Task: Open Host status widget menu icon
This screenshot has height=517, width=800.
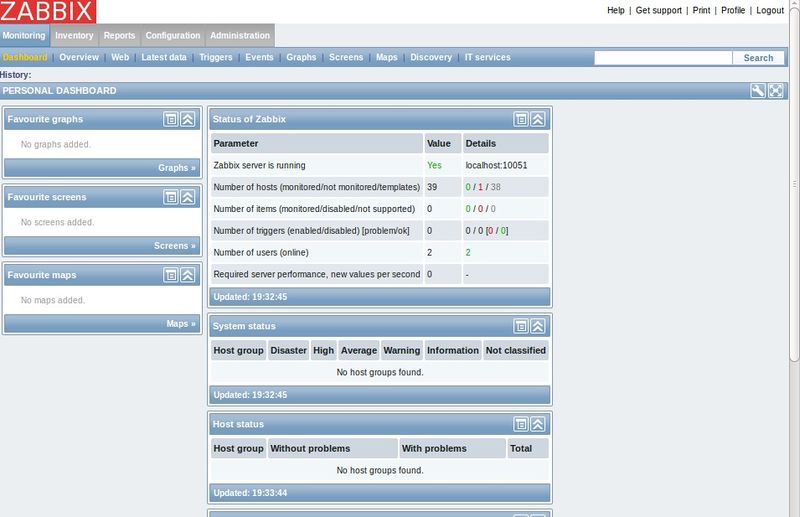Action: pyautogui.click(x=521, y=424)
